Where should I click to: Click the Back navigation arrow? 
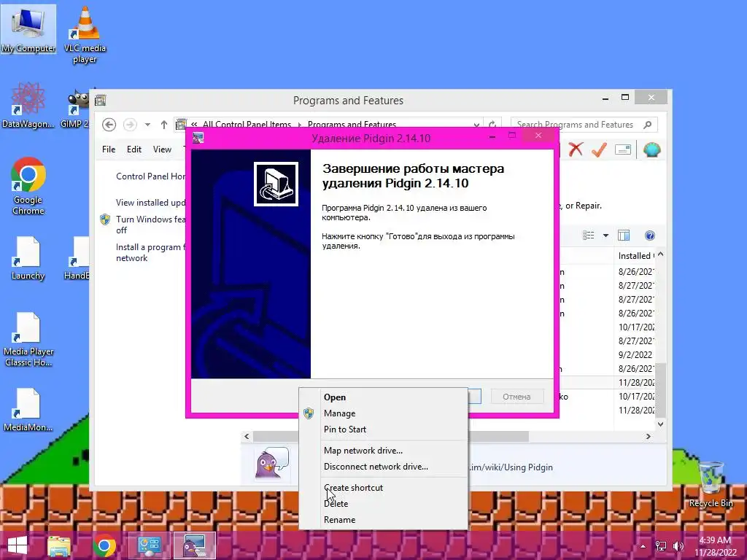(x=109, y=125)
